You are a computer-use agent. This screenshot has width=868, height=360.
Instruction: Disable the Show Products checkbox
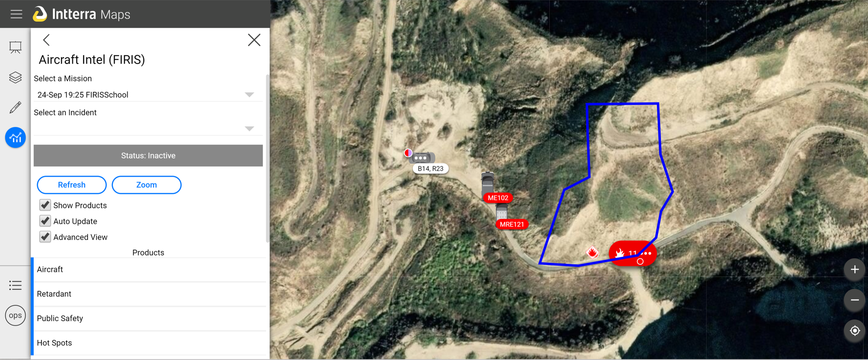click(x=45, y=205)
